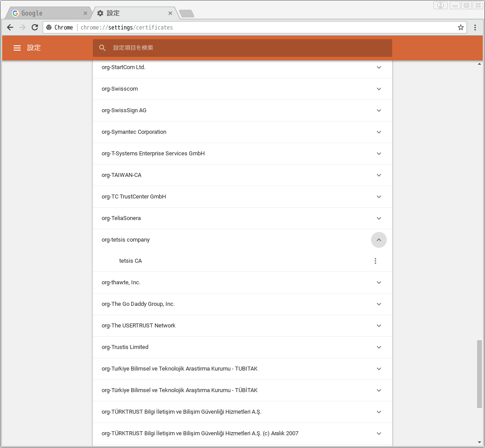The image size is (485, 448).
Task: Bookmark this page with the star icon
Action: tap(461, 27)
